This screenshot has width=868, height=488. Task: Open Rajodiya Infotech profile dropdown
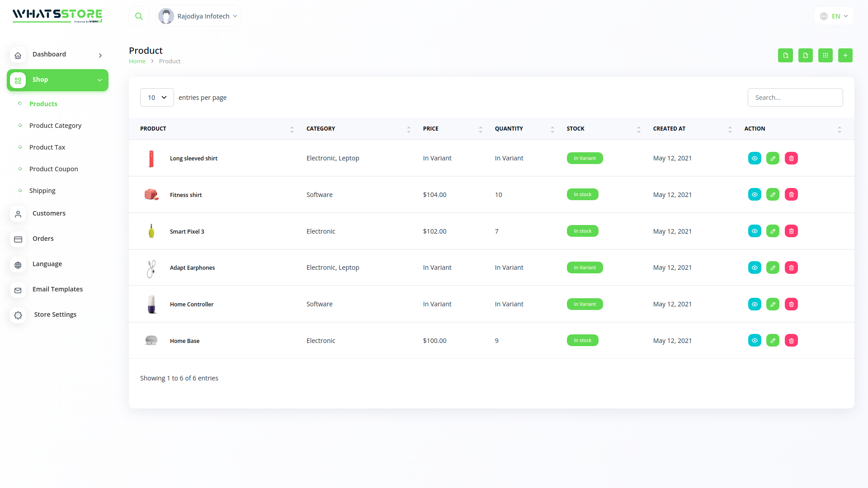click(x=198, y=16)
